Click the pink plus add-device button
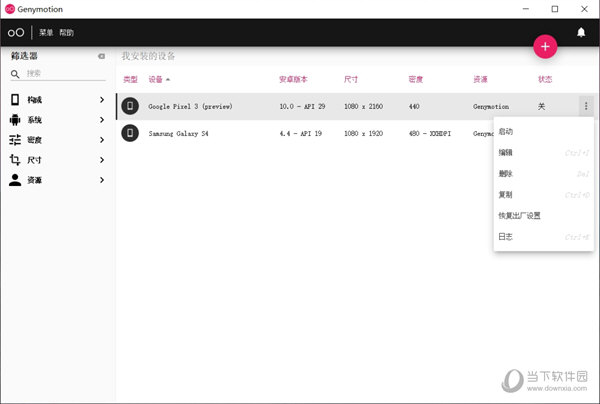The height and width of the screenshot is (404, 600). tap(545, 47)
